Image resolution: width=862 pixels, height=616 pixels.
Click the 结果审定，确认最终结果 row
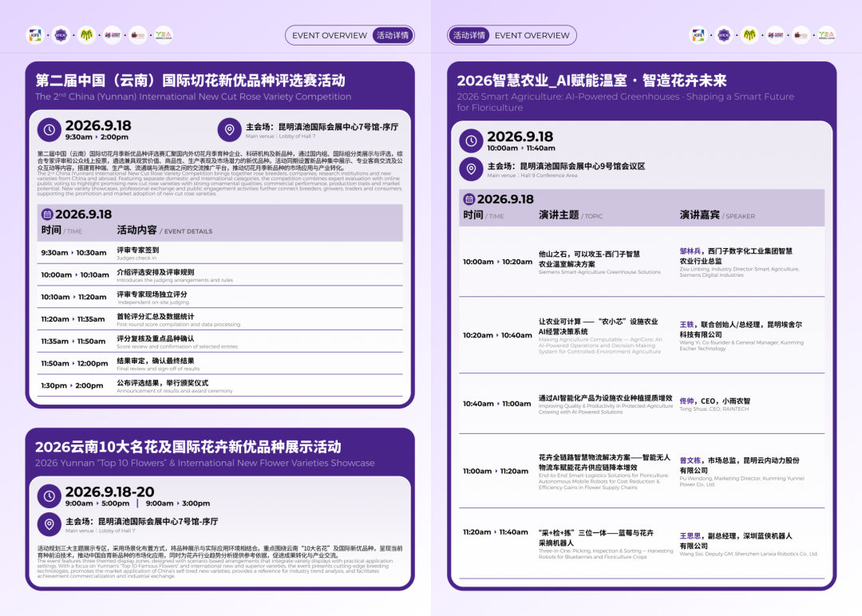pyautogui.click(x=220, y=363)
